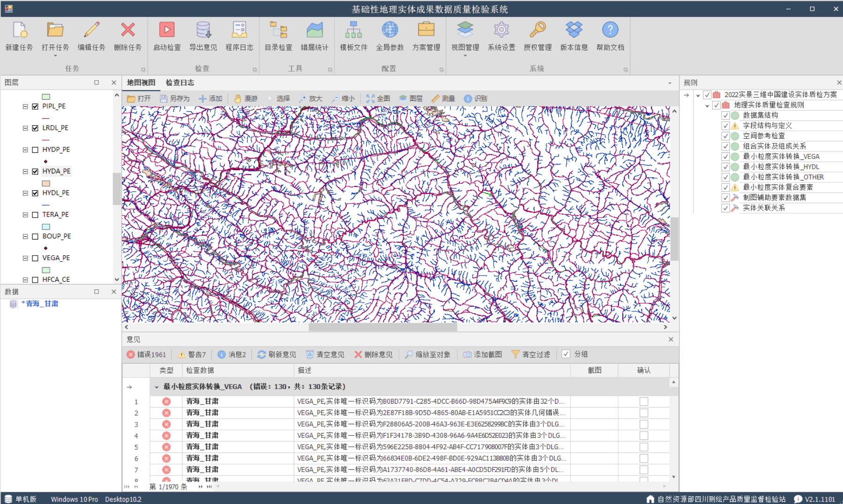Select the 测量 measure tool
This screenshot has width=843, height=504.
pos(443,98)
